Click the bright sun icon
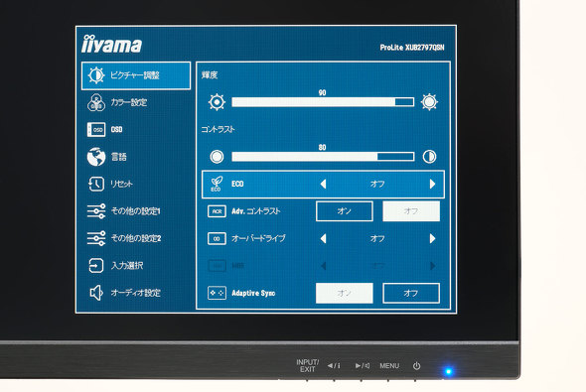 point(429,102)
